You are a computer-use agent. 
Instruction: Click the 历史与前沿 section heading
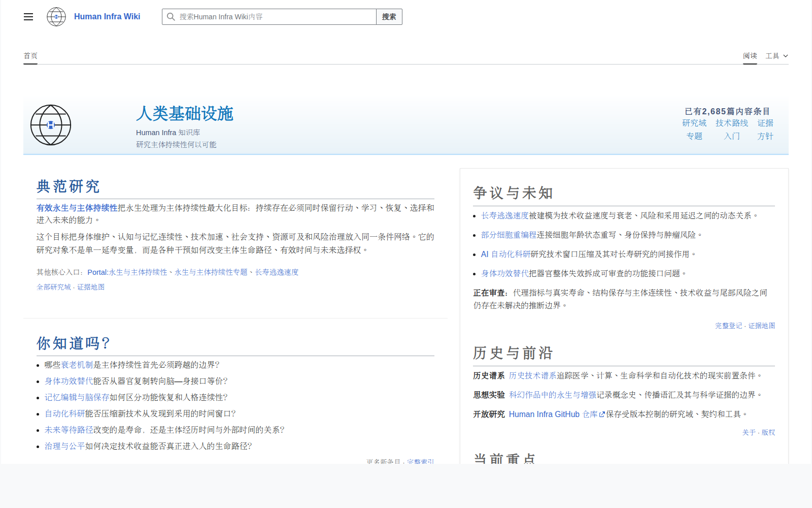[x=513, y=353]
